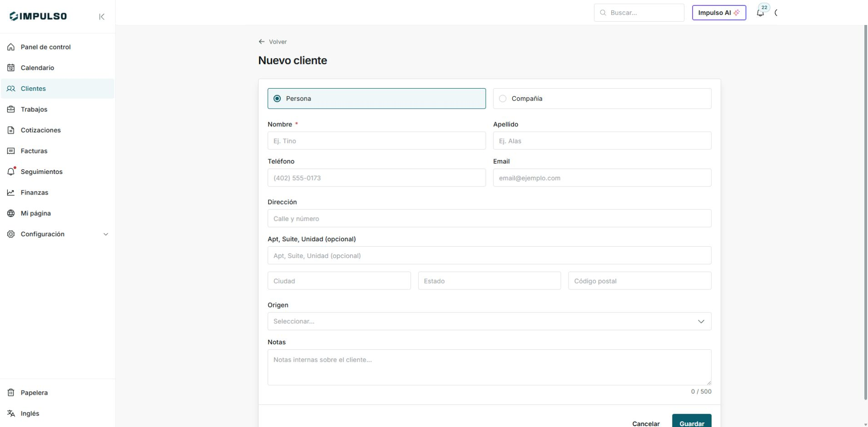Open the Origen dropdown

489,321
